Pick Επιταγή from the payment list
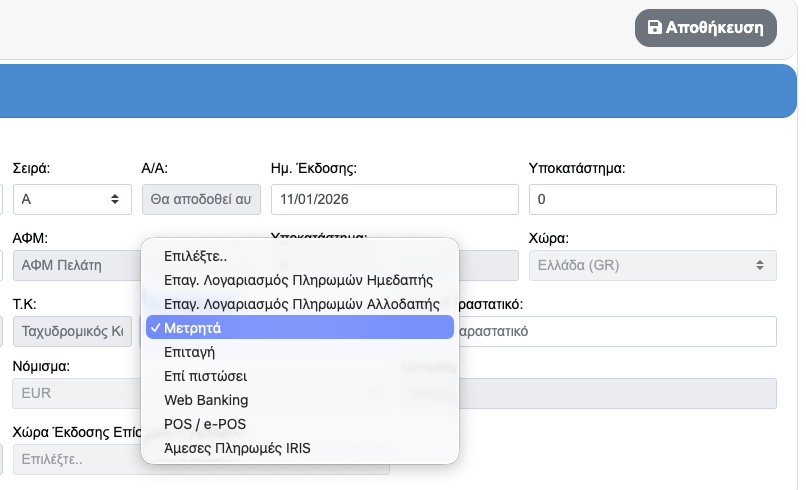This screenshot has width=806, height=490. click(300, 352)
